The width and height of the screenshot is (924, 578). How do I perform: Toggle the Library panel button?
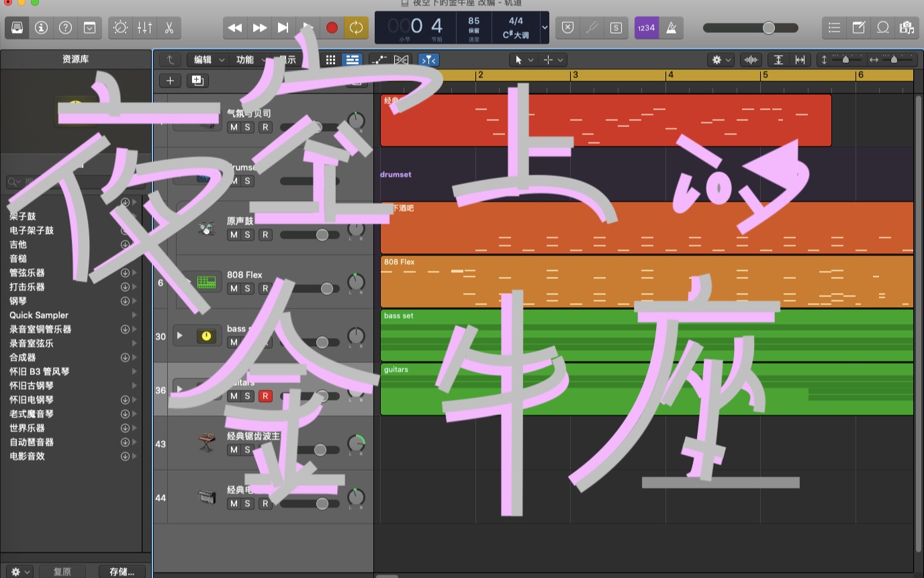point(17,28)
